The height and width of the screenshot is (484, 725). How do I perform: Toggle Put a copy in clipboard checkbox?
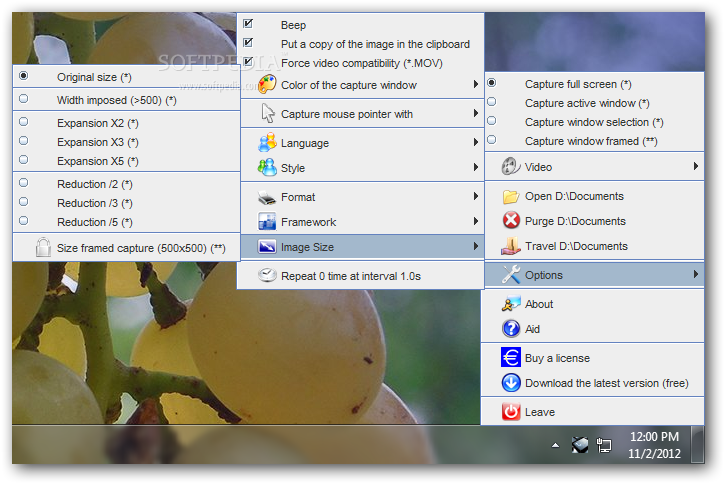[248, 43]
